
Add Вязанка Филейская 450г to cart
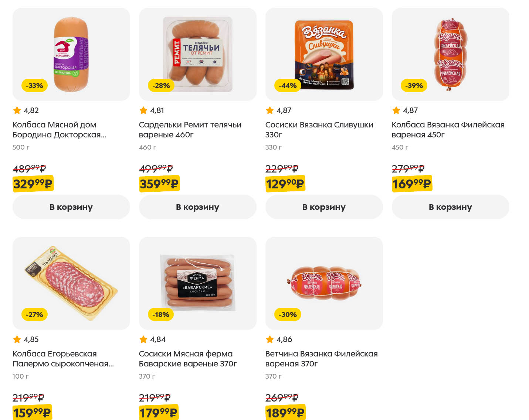450,207
